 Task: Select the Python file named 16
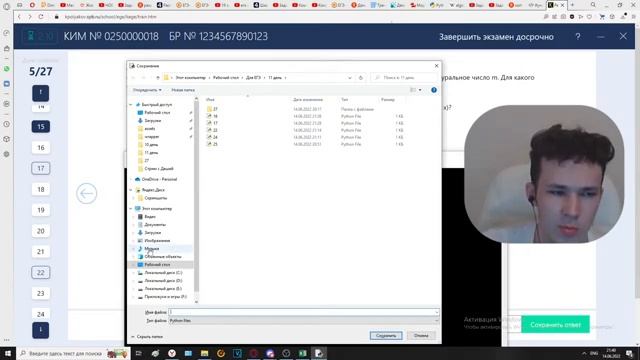click(x=215, y=116)
